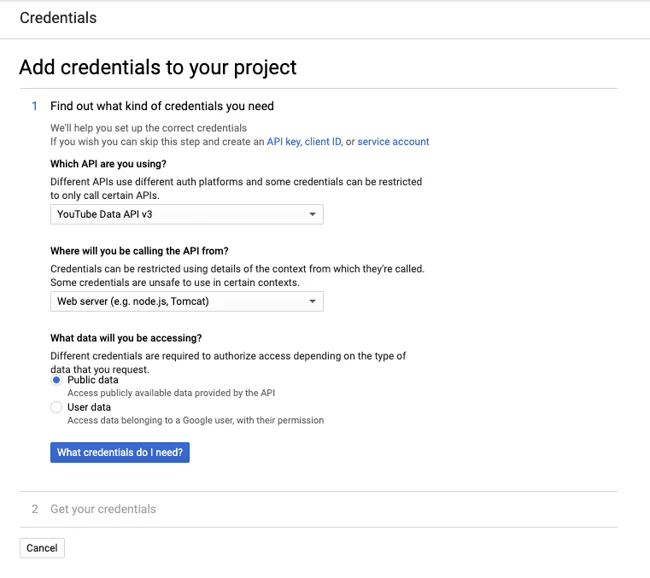Click the step number 1 indicator
The height and width of the screenshot is (578, 650).
(x=35, y=106)
